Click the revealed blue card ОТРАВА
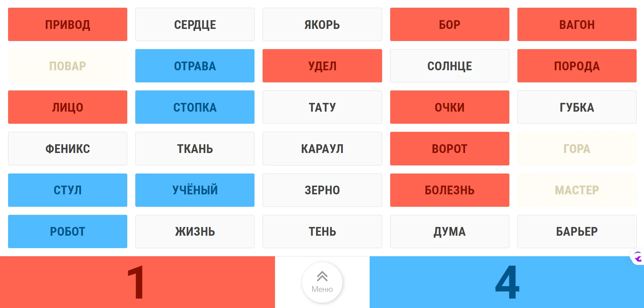The image size is (644, 308). tap(195, 66)
